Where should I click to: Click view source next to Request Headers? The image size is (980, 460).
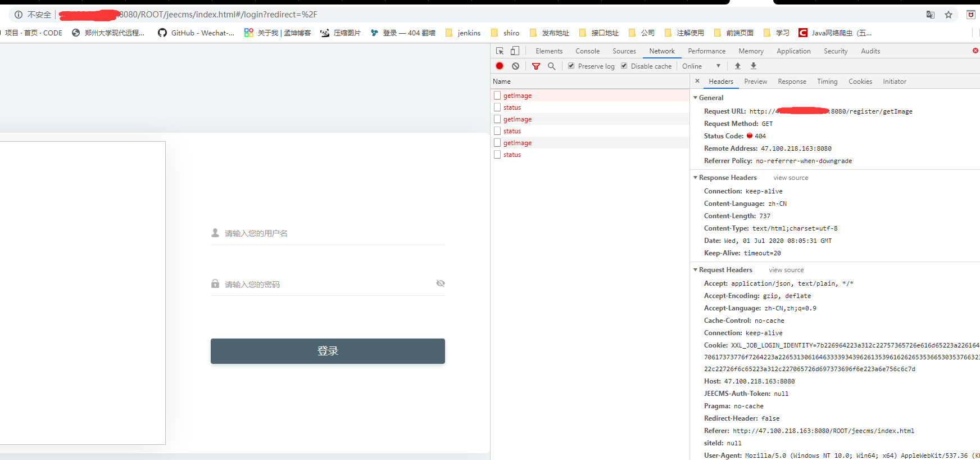click(x=786, y=270)
